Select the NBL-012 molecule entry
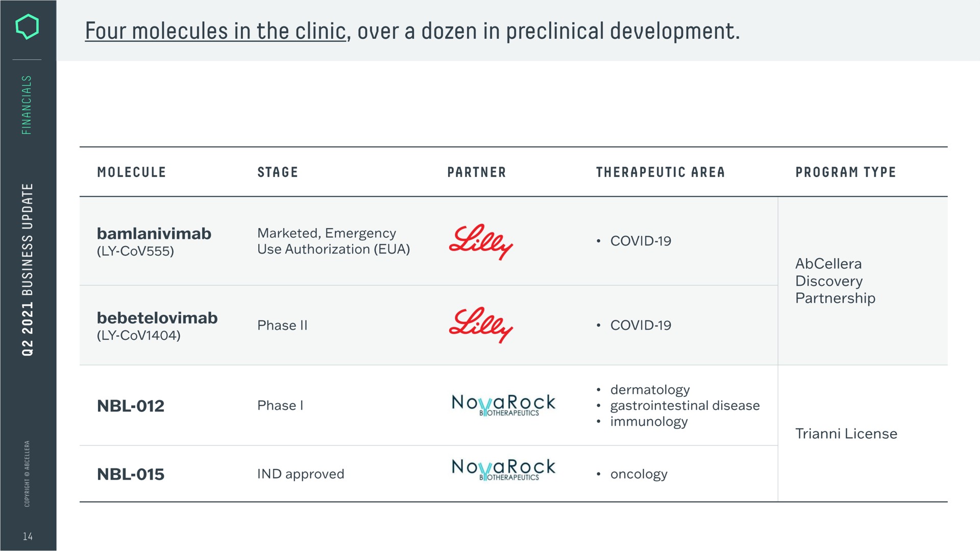Viewport: 980px width, 551px height. (131, 406)
